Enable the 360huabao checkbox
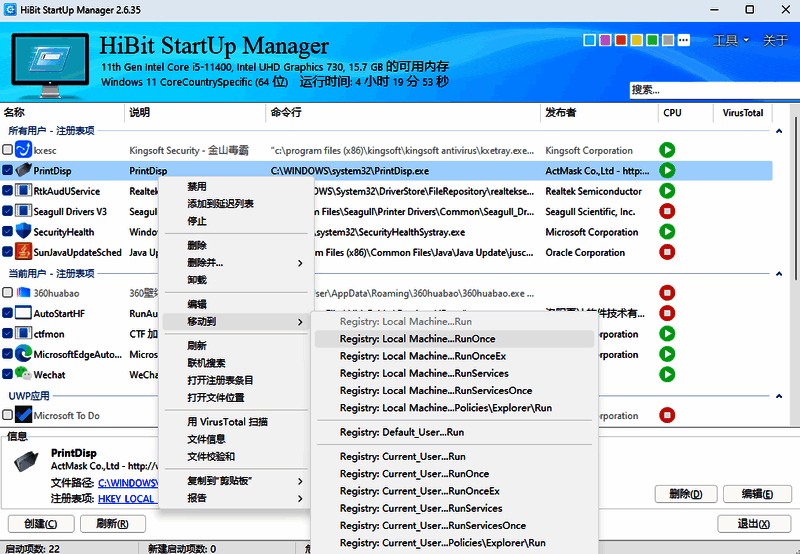This screenshot has height=554, width=800. coord(7,293)
